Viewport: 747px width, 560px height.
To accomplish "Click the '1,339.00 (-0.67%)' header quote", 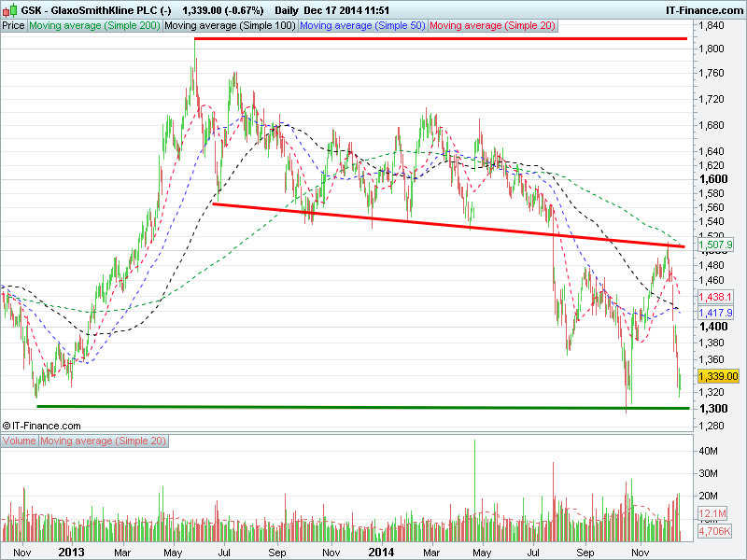I will pyautogui.click(x=222, y=10).
